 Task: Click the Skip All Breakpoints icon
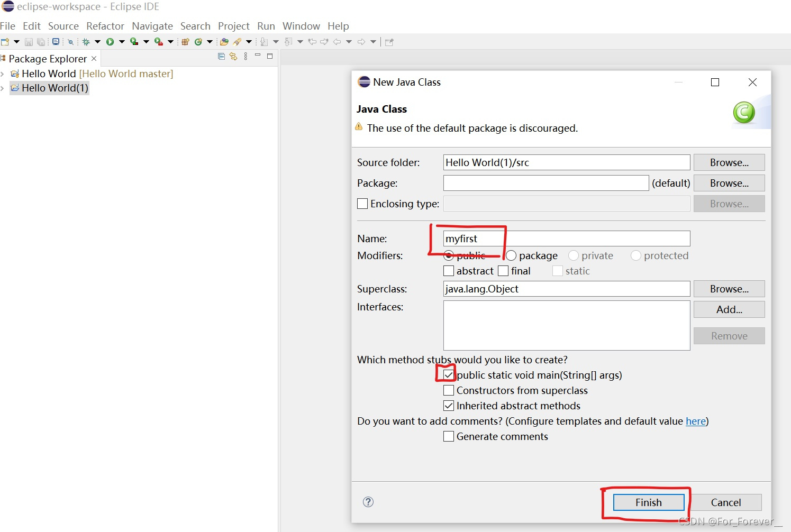click(x=70, y=42)
